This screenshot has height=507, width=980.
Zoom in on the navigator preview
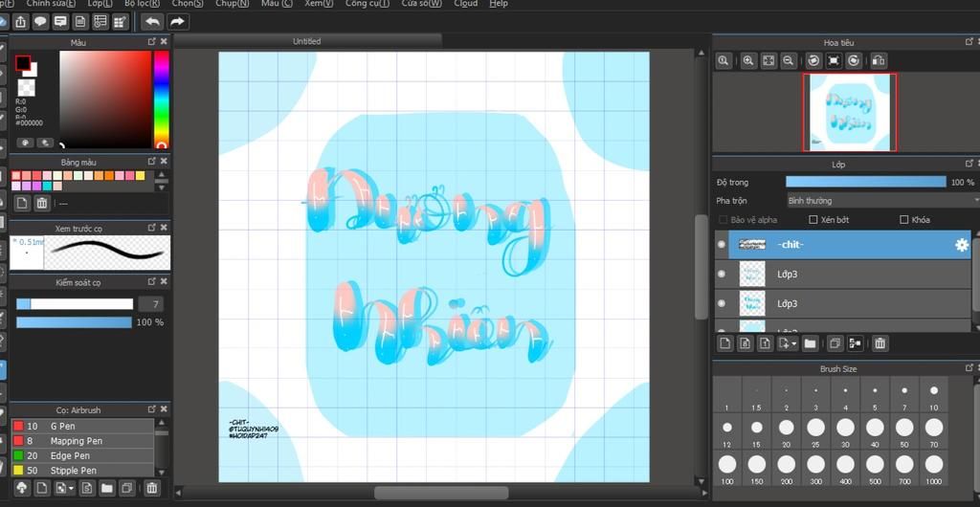tap(748, 60)
